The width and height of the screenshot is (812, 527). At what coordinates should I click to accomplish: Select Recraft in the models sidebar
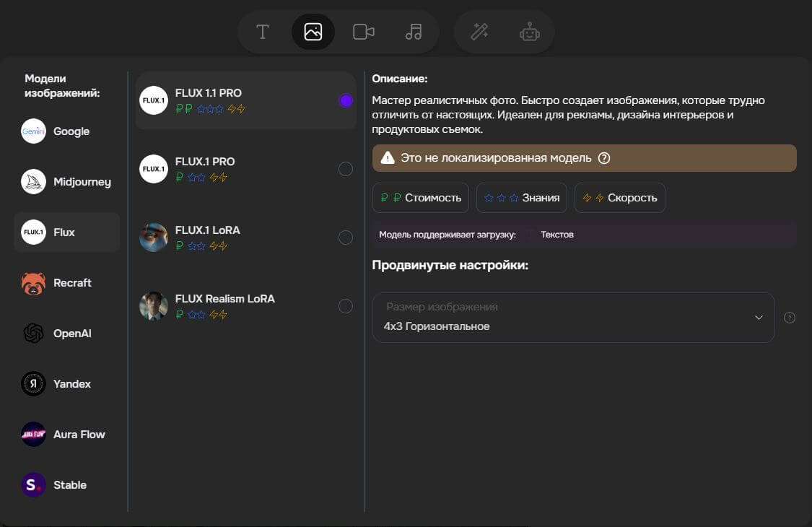pyautogui.click(x=67, y=283)
